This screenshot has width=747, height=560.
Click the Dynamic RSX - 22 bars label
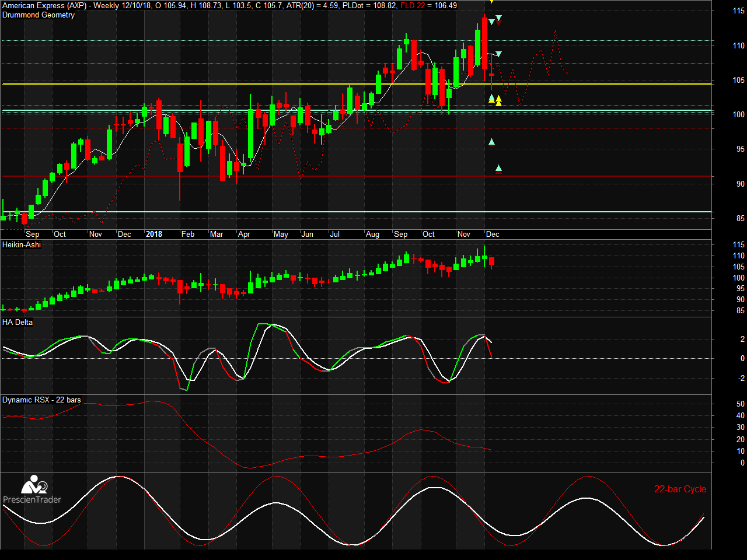coord(41,400)
